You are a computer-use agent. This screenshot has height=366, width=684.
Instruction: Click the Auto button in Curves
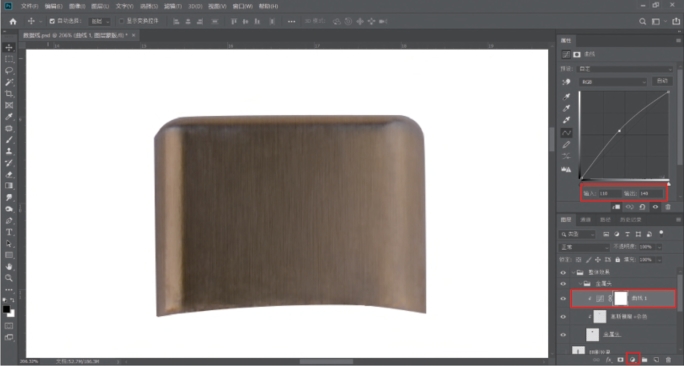tap(662, 81)
